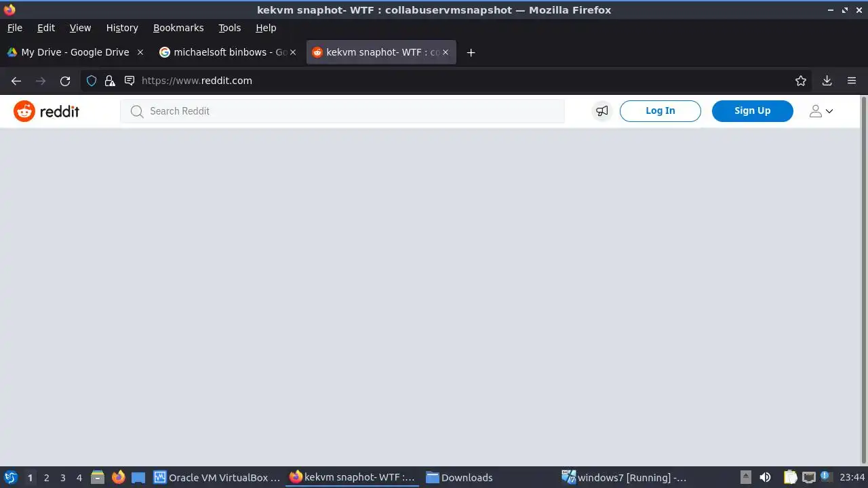
Task: Open the desktop start menu icon in the taskbar
Action: [x=10, y=477]
